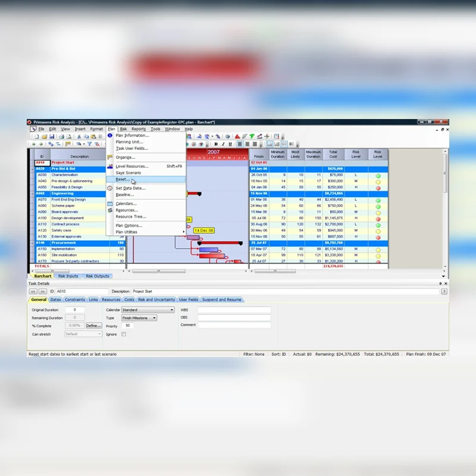Click the red risk level indicator for Characterisation
This screenshot has width=476, height=476.
click(378, 175)
